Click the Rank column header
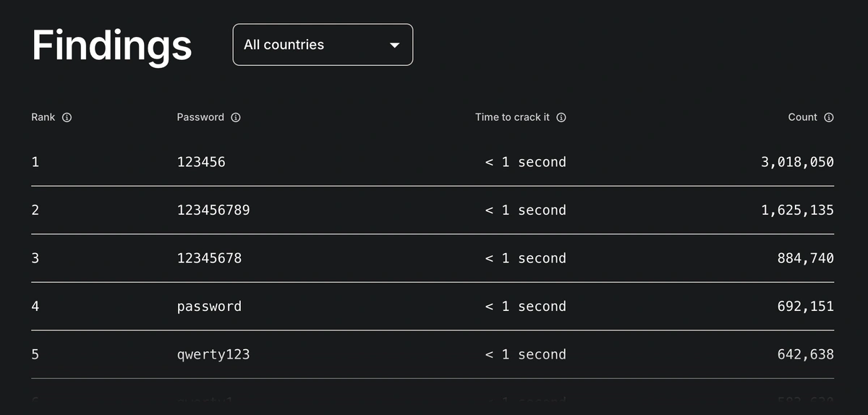Screen dimensions: 868x415 click(43, 117)
